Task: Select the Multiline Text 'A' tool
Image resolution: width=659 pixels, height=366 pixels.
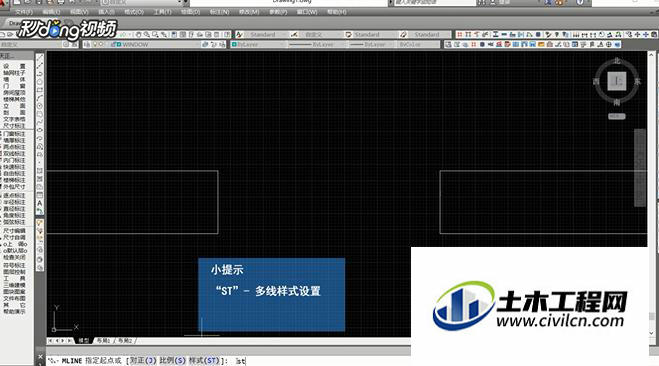Action: click(40, 203)
